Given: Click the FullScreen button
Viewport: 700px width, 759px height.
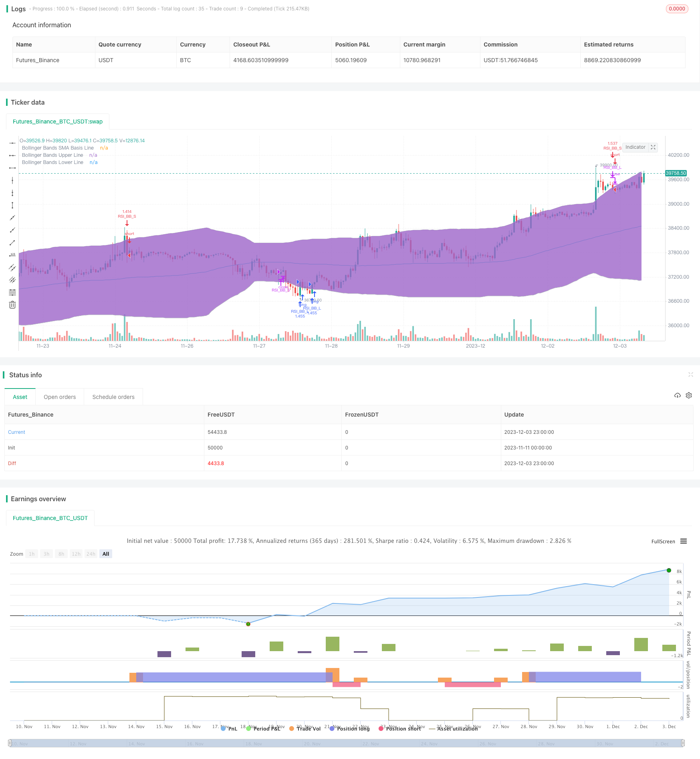Looking at the screenshot, I should point(663,541).
